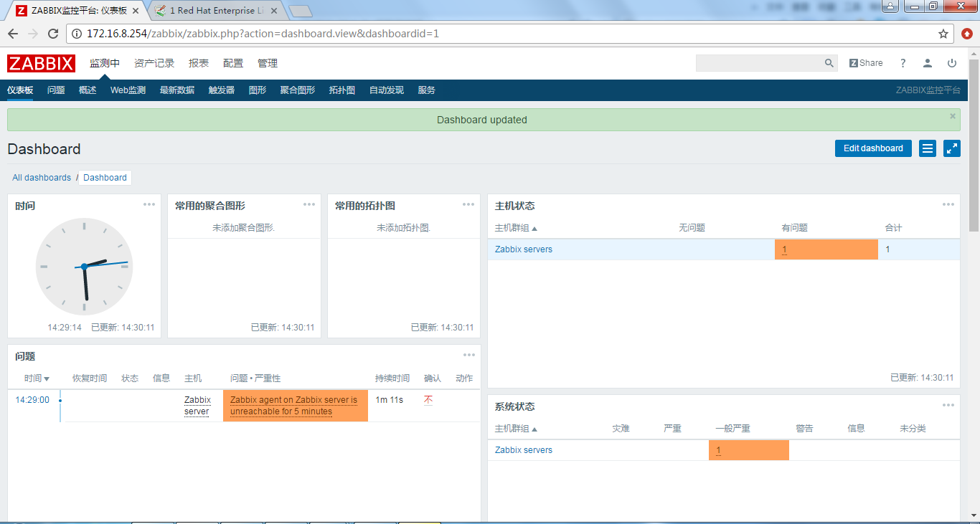Open Zabbix servers in 主机状态 widget

point(524,249)
